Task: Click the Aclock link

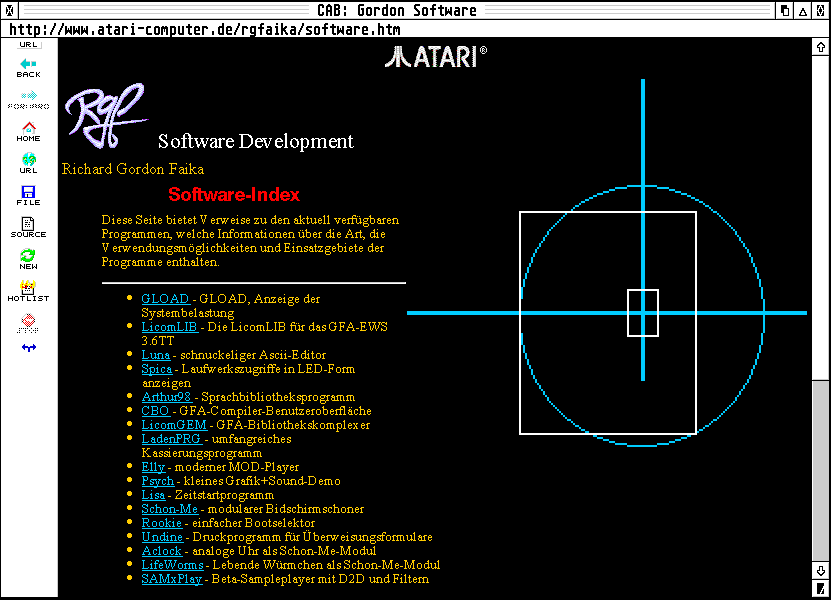Action: click(162, 551)
